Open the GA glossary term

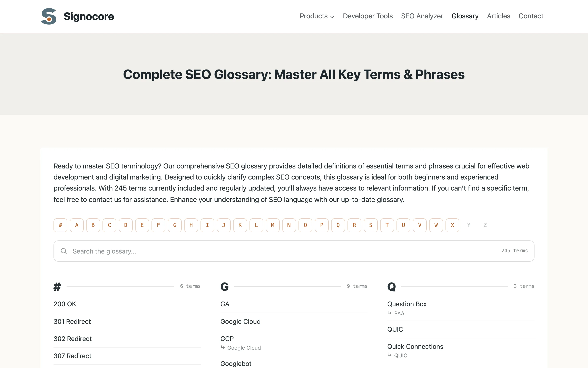coord(225,304)
